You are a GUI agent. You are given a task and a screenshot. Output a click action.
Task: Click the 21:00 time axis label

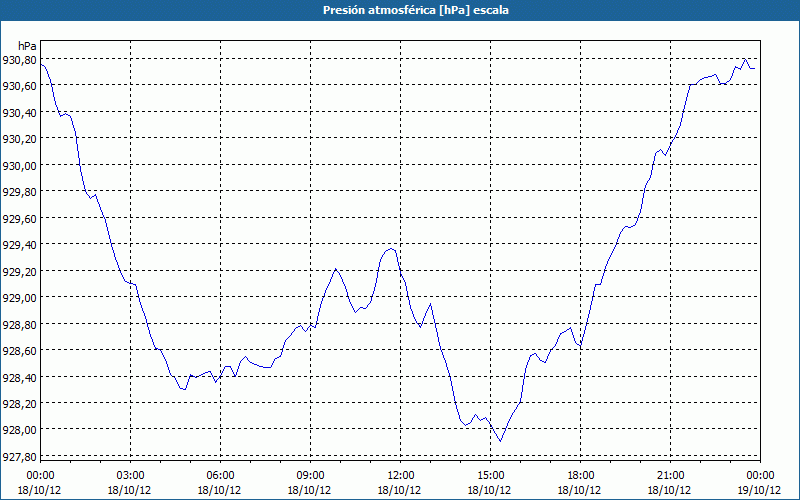670,476
